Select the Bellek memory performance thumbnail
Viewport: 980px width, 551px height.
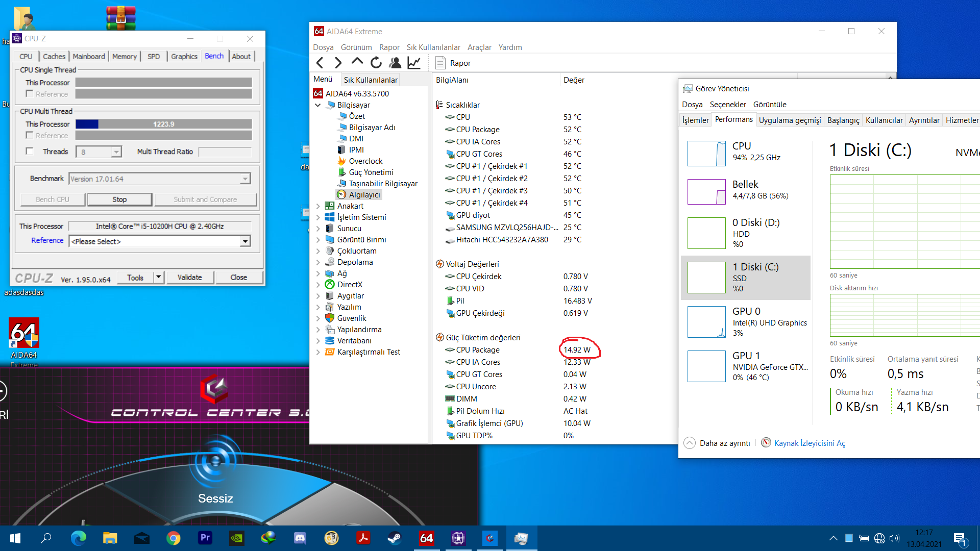(x=706, y=191)
